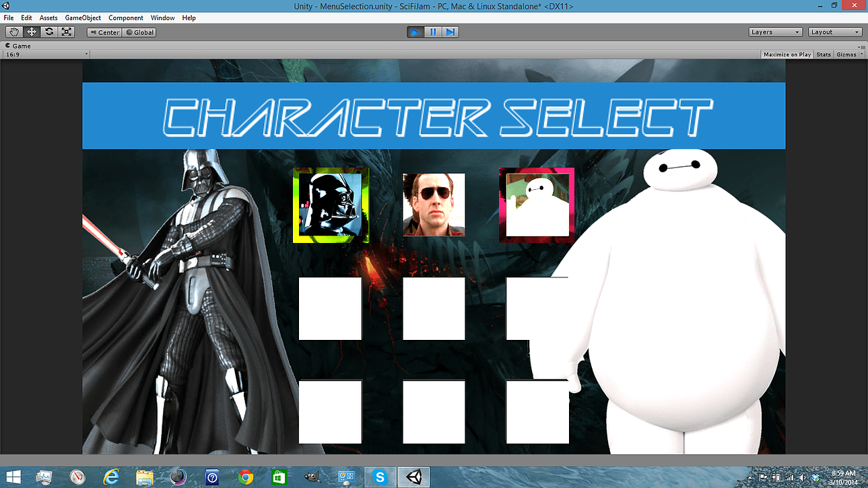Open the clock showing 8:59 AM
868x488 pixels.
tap(844, 477)
